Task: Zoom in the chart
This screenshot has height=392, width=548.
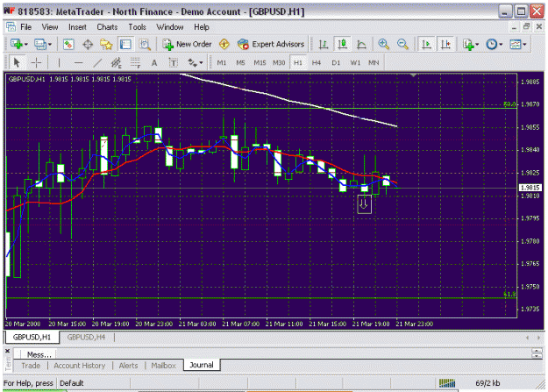Action: coord(384,45)
